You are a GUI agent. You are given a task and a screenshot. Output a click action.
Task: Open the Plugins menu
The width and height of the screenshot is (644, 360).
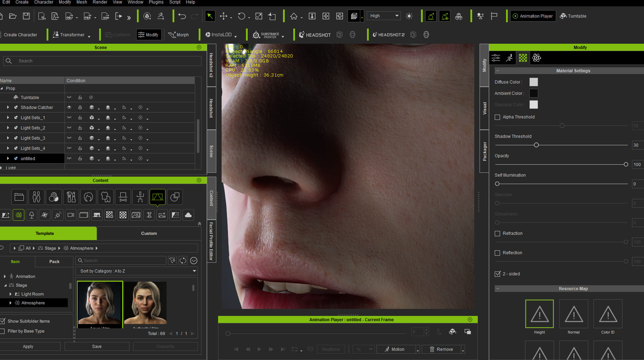[x=156, y=2]
